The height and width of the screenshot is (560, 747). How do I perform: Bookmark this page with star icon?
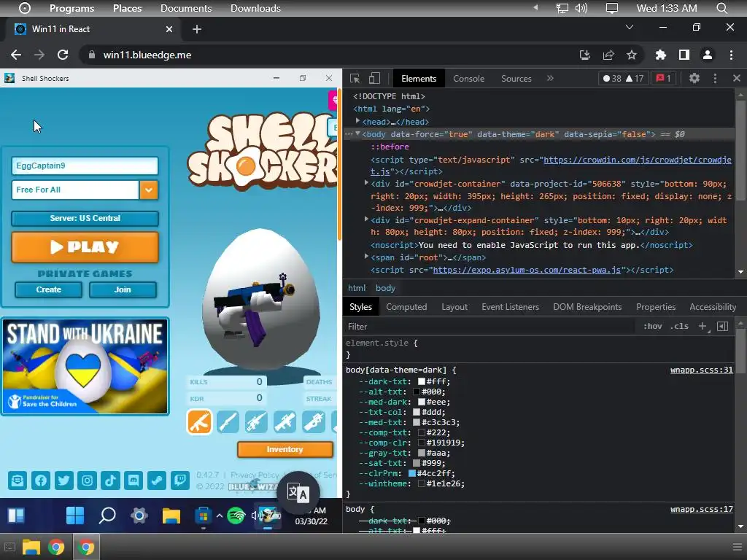click(632, 55)
